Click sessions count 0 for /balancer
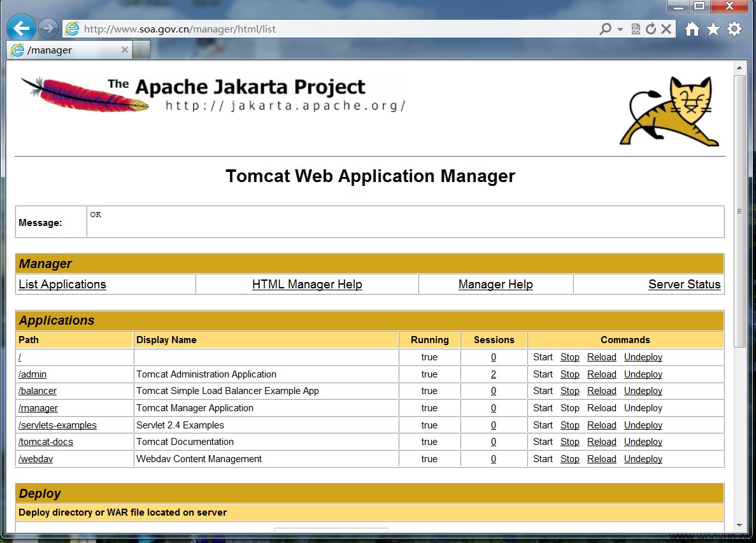The width and height of the screenshot is (756, 543). (x=494, y=391)
